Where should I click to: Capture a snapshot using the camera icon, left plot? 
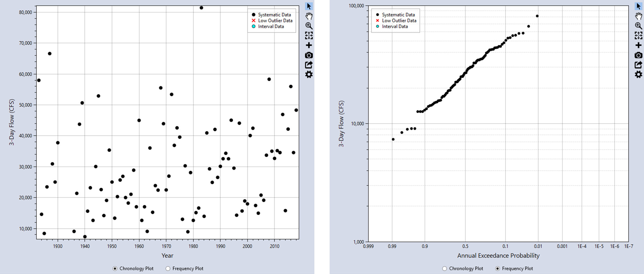pos(308,56)
